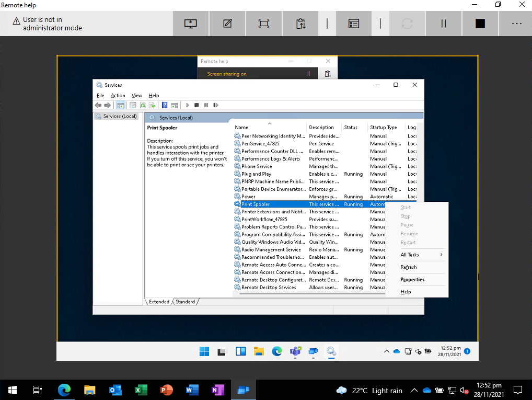
Task: Click the Services gear icon on remote taskbar
Action: (331, 351)
